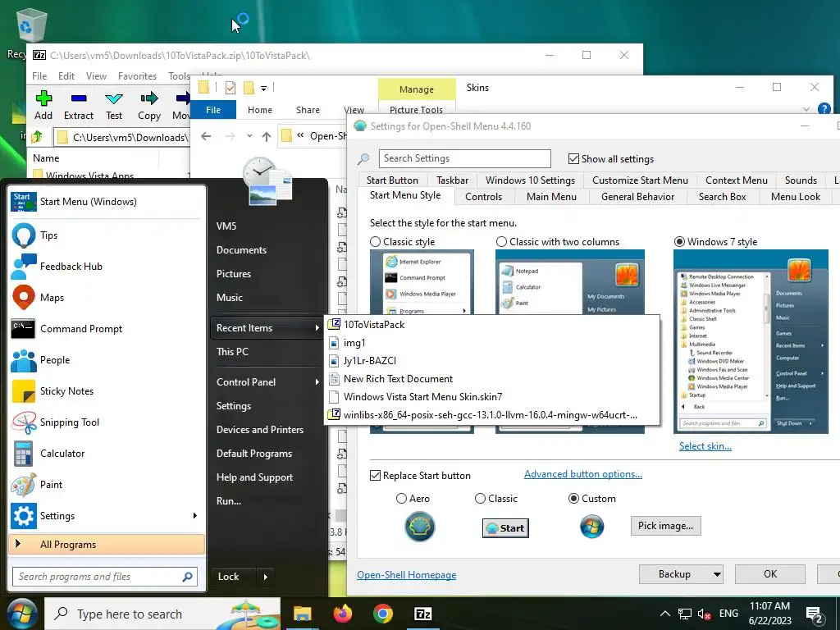840x630 pixels.
Task: Click the 7-Zip Copy toolbar icon
Action: [x=149, y=106]
